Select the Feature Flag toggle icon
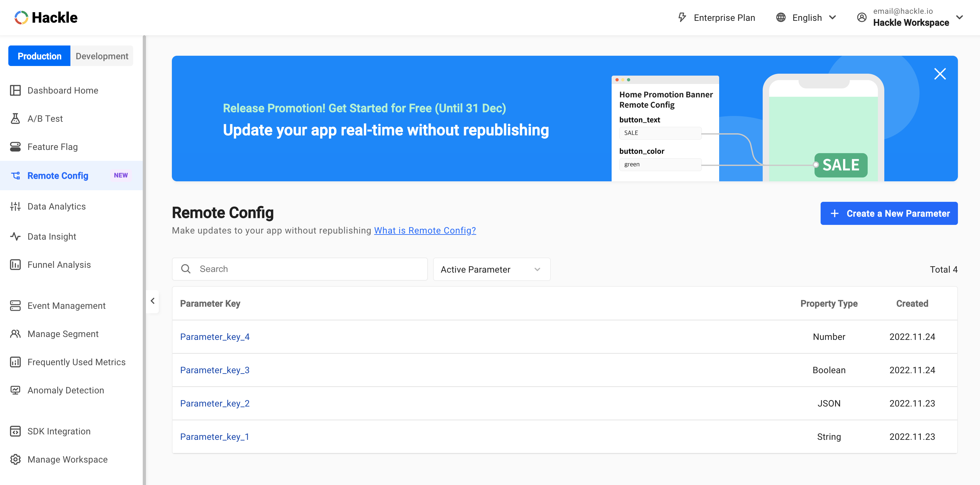This screenshot has height=485, width=980. 15,147
